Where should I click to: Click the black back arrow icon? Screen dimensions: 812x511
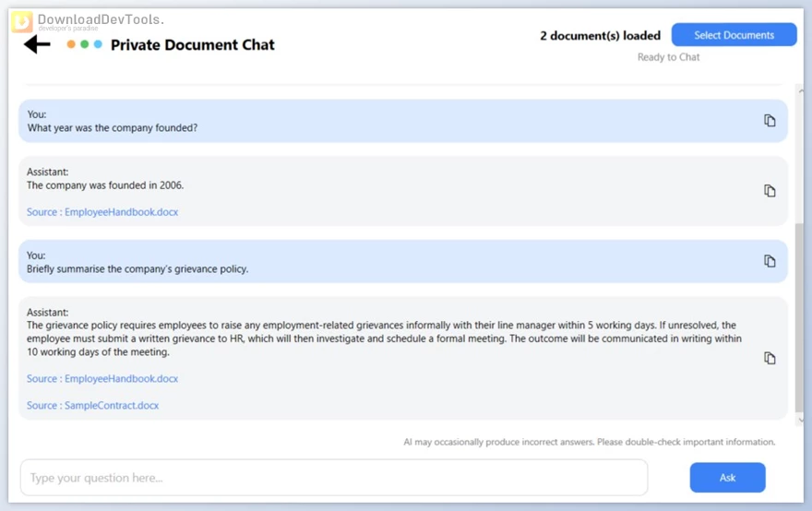(x=37, y=44)
